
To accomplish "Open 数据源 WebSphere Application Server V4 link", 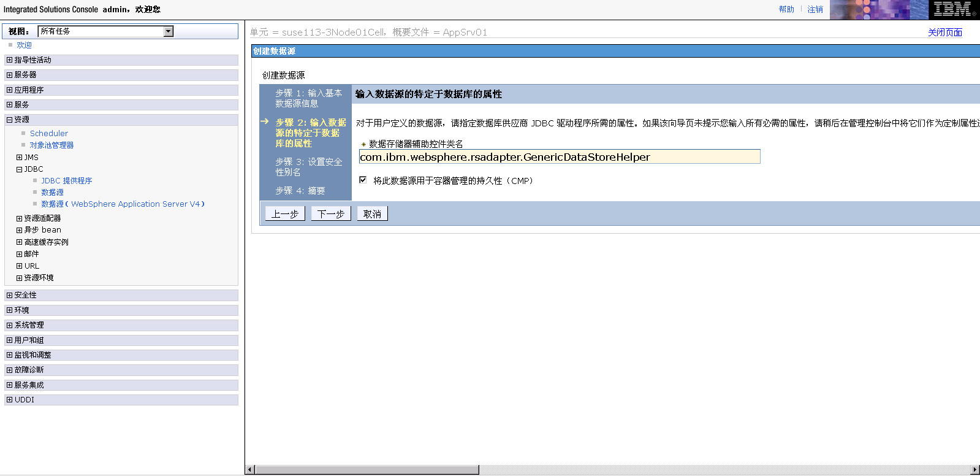I will tap(123, 204).
